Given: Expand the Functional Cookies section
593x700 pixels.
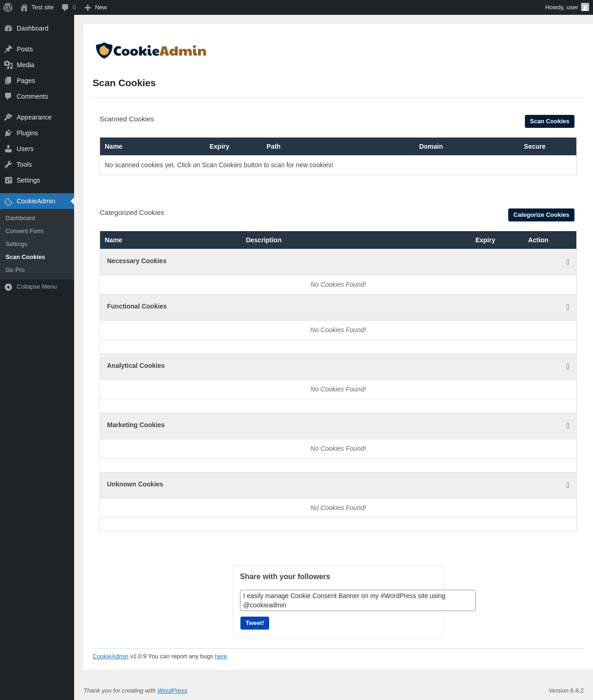Looking at the screenshot, I should [x=568, y=307].
